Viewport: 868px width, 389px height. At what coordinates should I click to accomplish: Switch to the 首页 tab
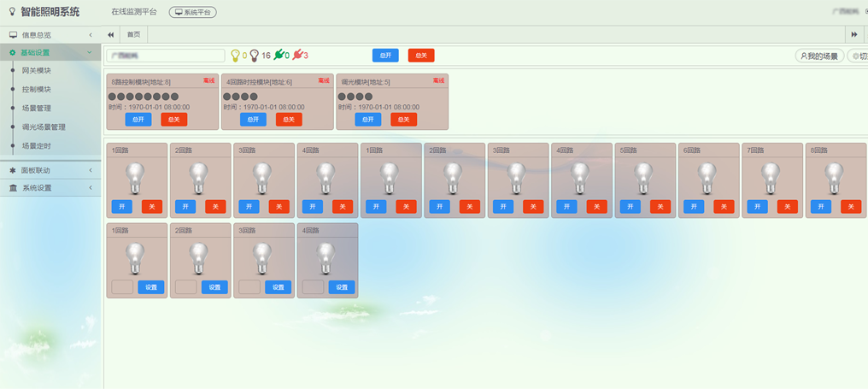[x=134, y=34]
